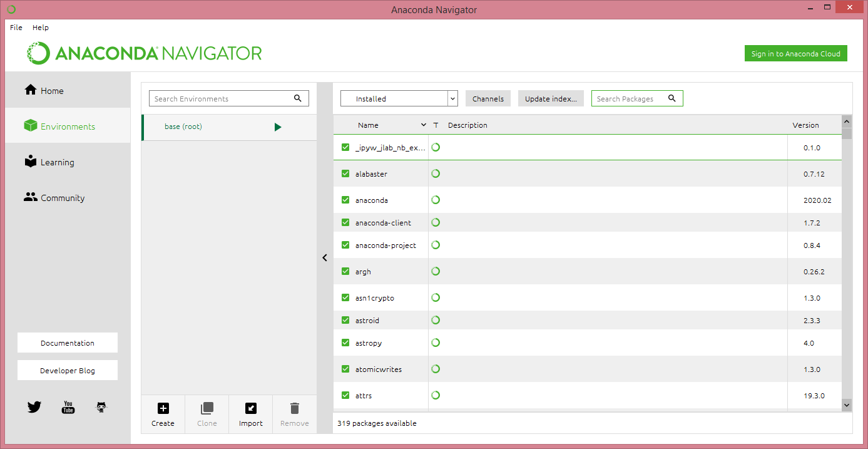Open the Developer Blog button
The width and height of the screenshot is (868, 449).
pos(68,370)
